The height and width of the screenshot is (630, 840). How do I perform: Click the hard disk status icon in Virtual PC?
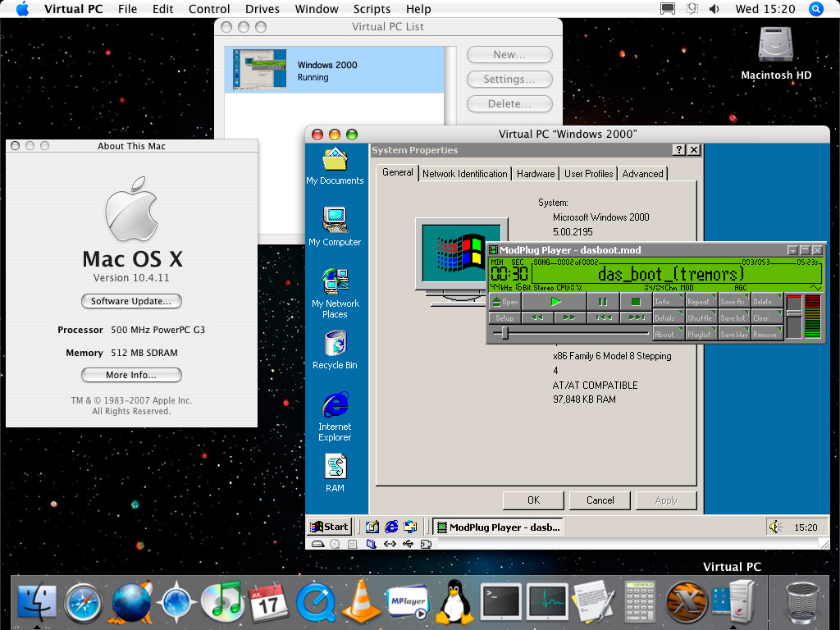[317, 545]
